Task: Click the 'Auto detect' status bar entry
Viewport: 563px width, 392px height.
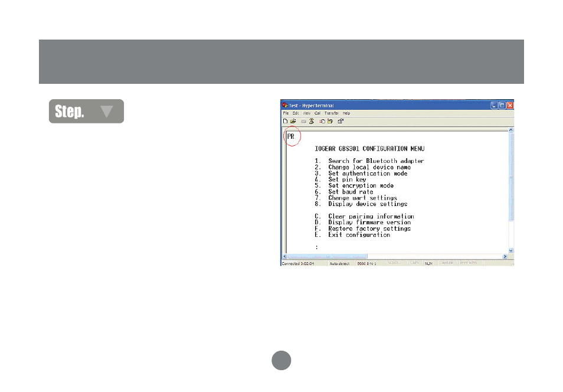Action: coord(339,264)
